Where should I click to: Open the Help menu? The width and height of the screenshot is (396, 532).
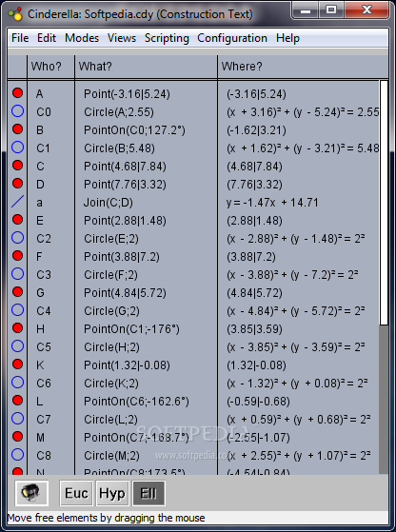[287, 38]
